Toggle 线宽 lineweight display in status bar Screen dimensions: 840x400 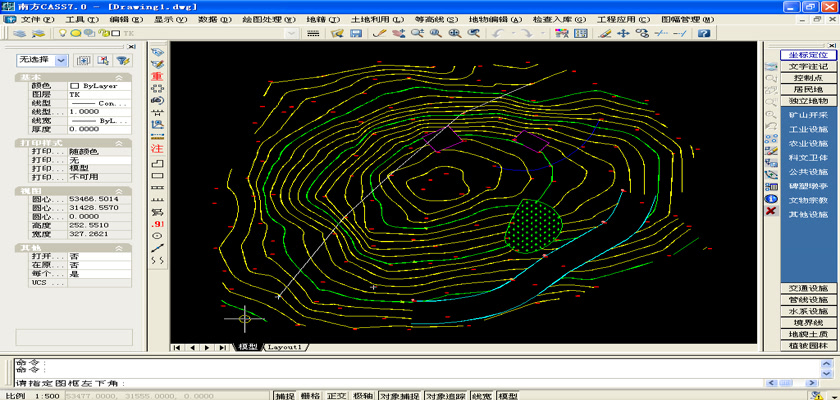[482, 396]
